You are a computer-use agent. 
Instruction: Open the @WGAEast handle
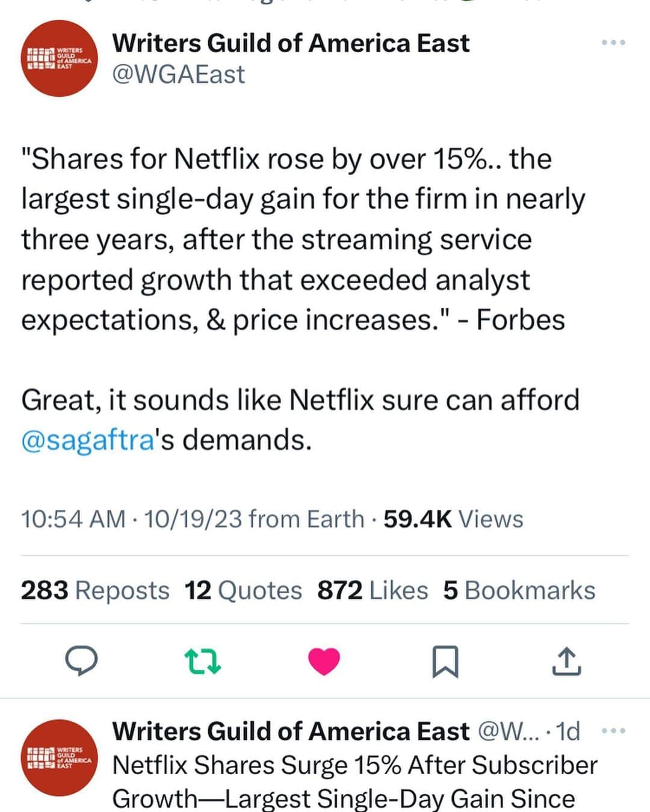[179, 75]
